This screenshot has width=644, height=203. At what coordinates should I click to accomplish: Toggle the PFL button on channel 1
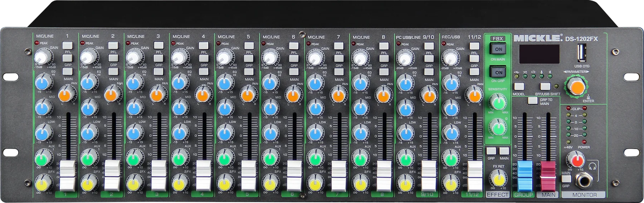coord(67,45)
